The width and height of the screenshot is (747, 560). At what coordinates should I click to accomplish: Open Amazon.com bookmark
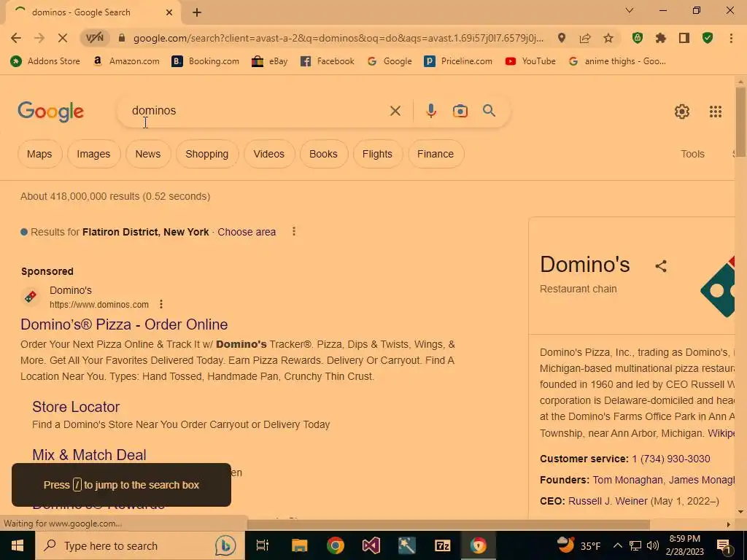[x=126, y=61]
